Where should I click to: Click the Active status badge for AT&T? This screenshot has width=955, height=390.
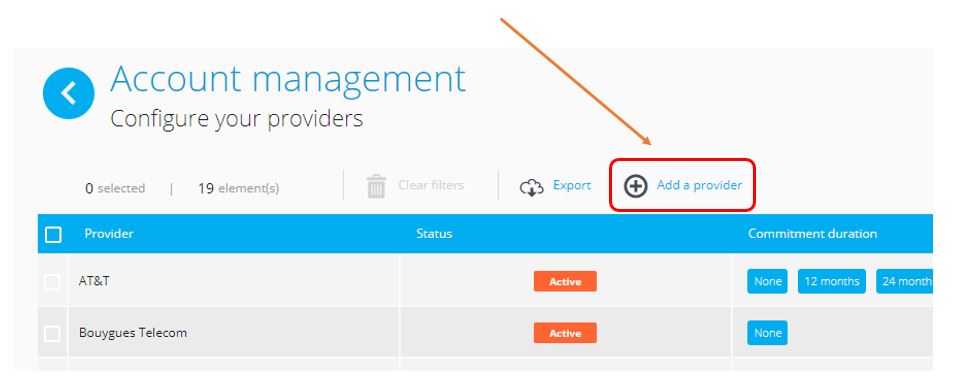565,282
